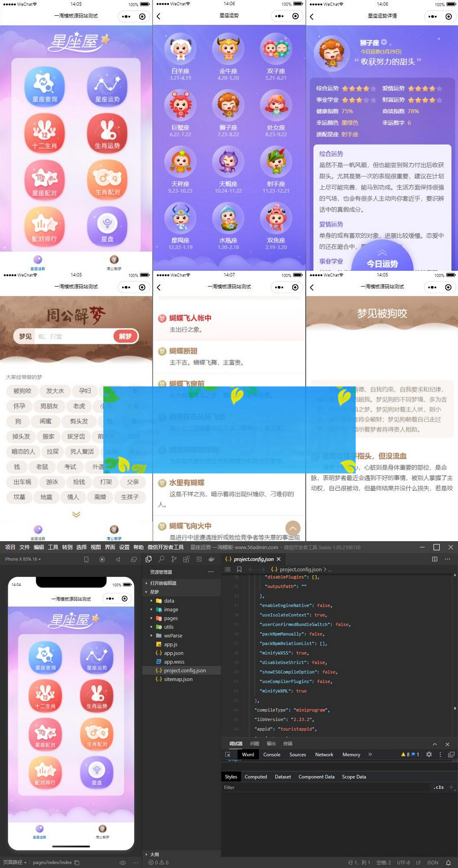Close the project.config.json editor tab

pos(278,559)
